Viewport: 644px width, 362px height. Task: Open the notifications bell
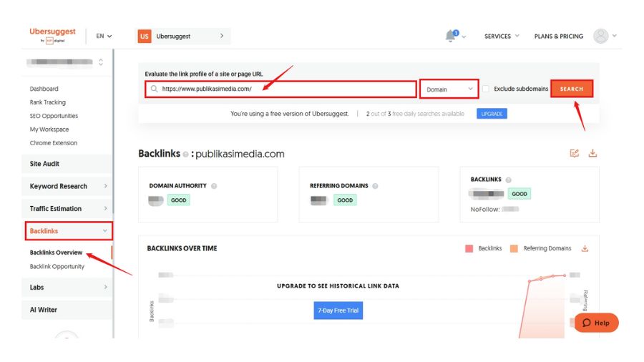pos(450,36)
